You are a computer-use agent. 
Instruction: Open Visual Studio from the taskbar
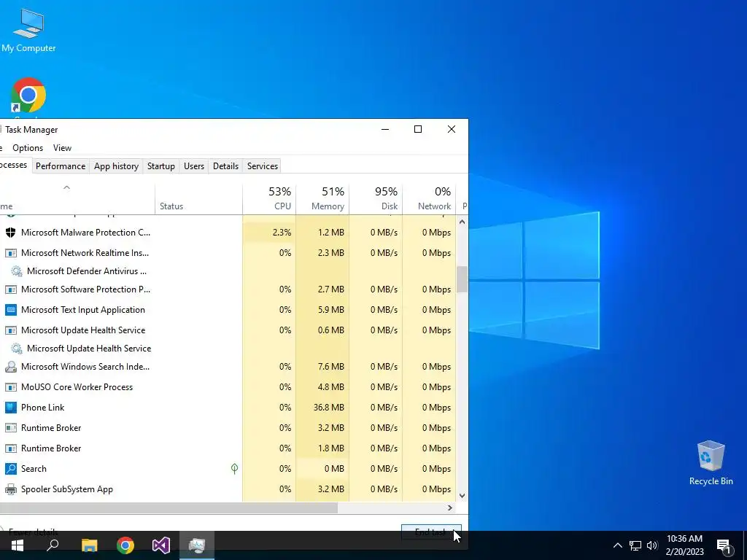click(x=161, y=545)
